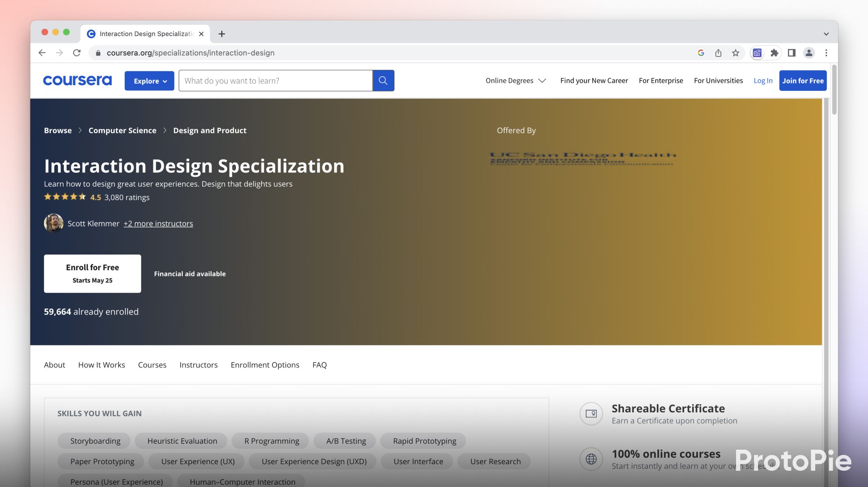Click the Log In menu item
This screenshot has width=868, height=487.
coord(763,80)
